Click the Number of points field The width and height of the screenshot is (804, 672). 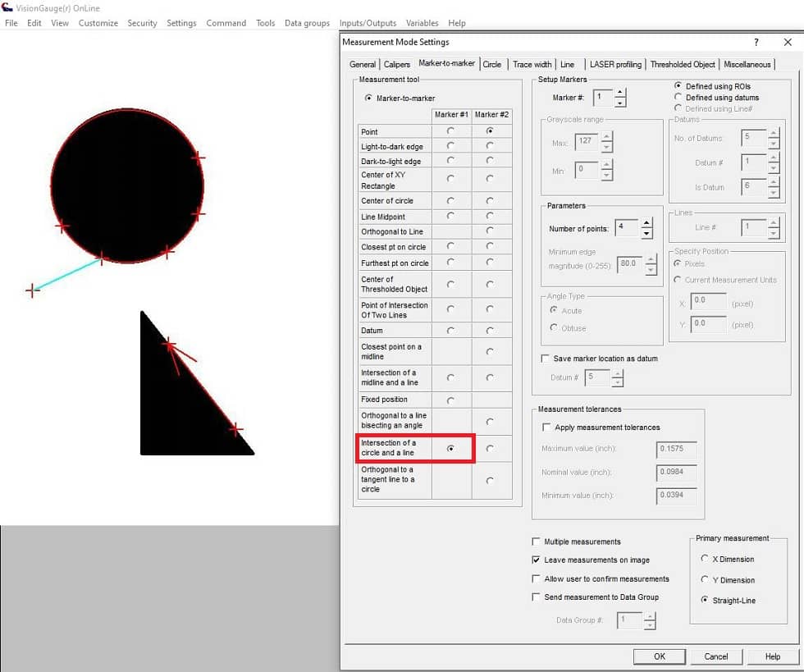pos(628,228)
